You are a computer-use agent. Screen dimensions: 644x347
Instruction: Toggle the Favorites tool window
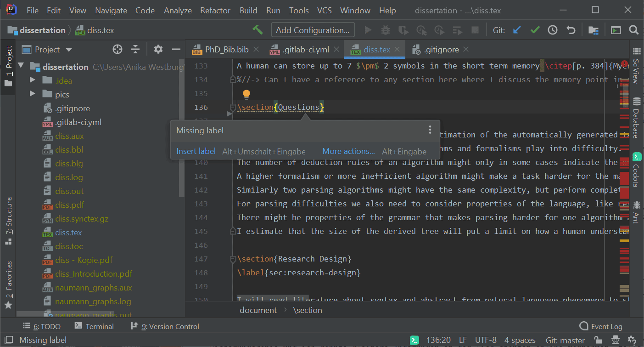pyautogui.click(x=8, y=276)
